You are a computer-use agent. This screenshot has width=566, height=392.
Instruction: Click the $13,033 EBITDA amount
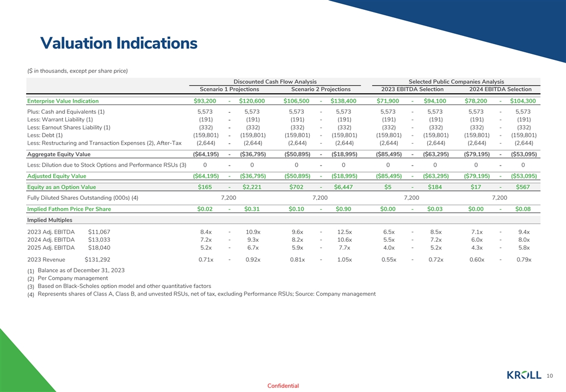point(99,240)
